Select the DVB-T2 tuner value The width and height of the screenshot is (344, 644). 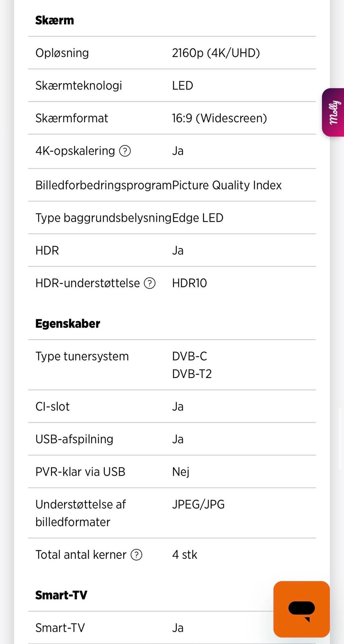tap(192, 374)
